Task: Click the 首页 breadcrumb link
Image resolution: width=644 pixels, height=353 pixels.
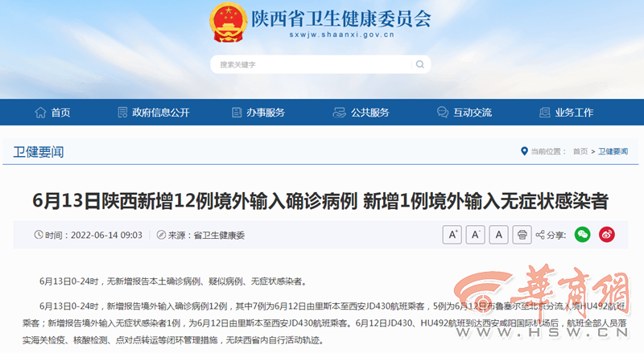Action: tap(580, 151)
